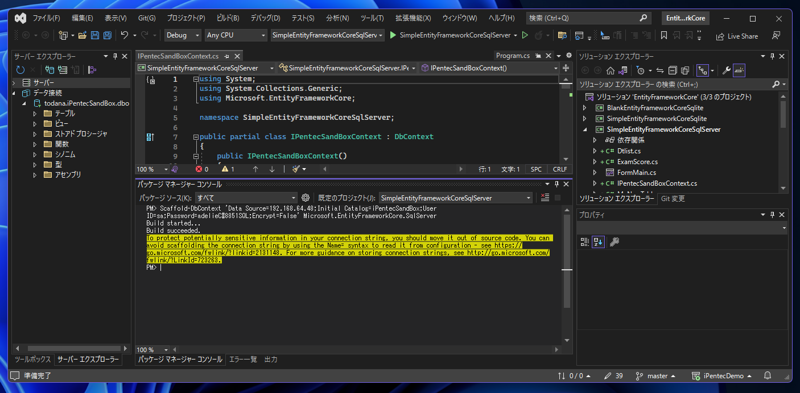The height and width of the screenshot is (393, 800).
Task: Switch to the Git 変更 tab
Action: click(672, 199)
